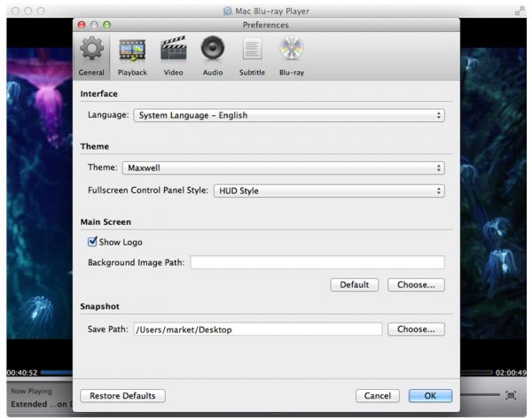Click Choose next to snapshot Save Path
Screen dimensions: 532x420
(x=416, y=329)
